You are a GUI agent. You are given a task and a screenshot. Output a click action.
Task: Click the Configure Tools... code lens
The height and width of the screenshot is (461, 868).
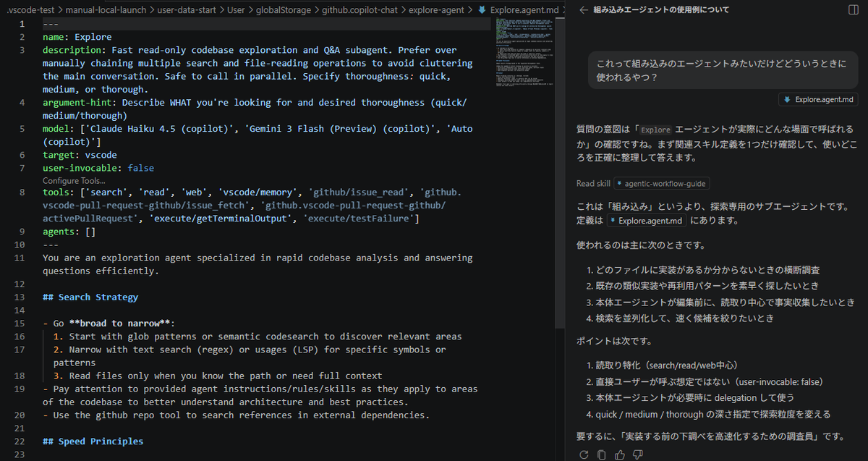(x=74, y=180)
